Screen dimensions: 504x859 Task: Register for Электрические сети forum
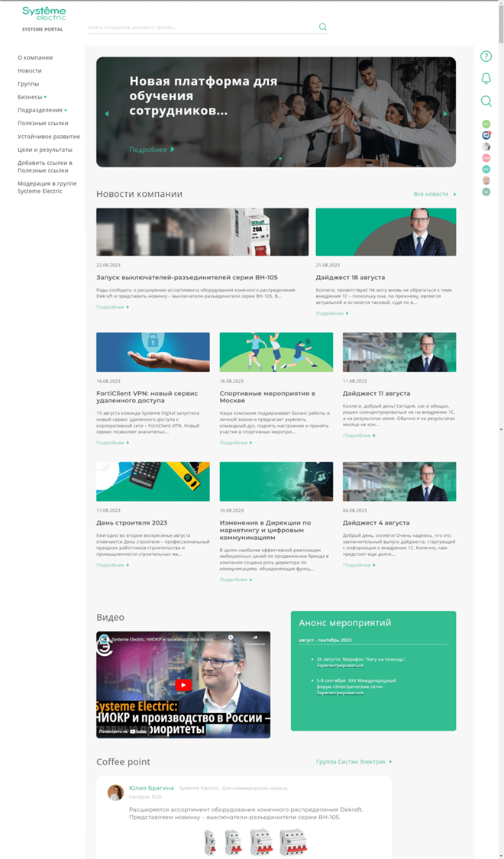[x=340, y=693]
